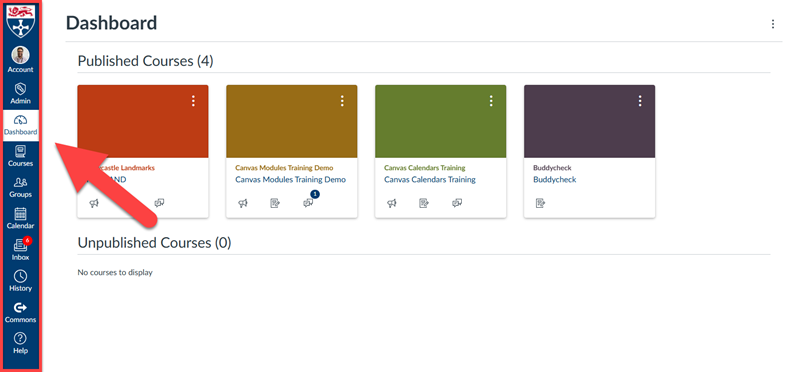
Task: Click the university crest logo at sidebar top
Action: [x=21, y=22]
